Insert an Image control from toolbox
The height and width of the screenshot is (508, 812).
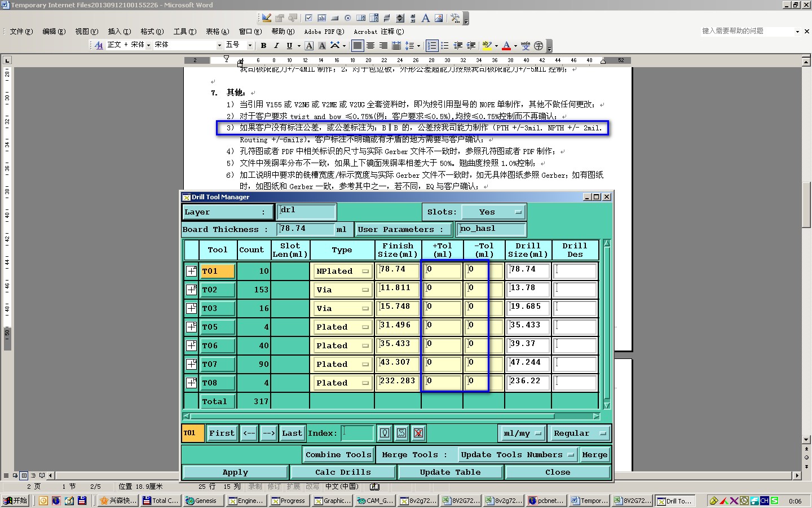click(x=439, y=18)
